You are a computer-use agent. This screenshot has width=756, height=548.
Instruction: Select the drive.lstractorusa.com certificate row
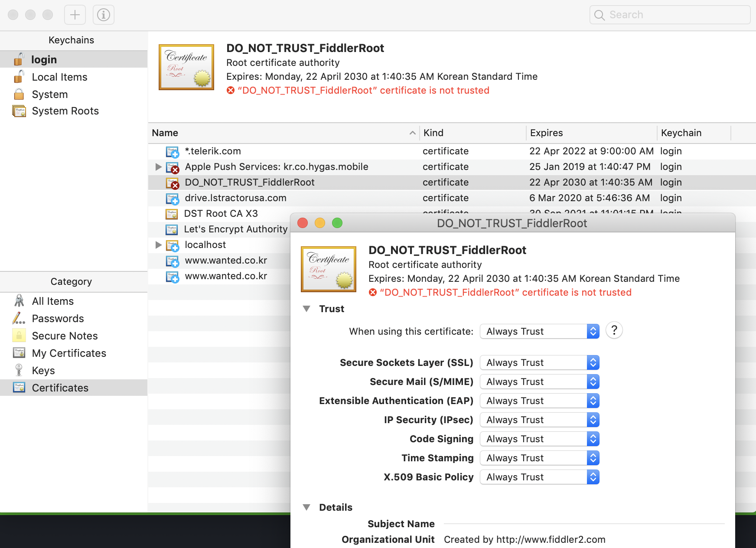pyautogui.click(x=452, y=198)
